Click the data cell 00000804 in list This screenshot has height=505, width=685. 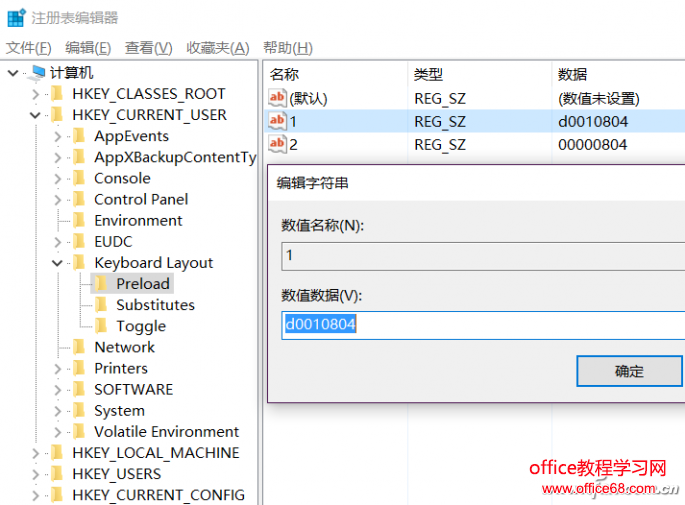(x=592, y=145)
